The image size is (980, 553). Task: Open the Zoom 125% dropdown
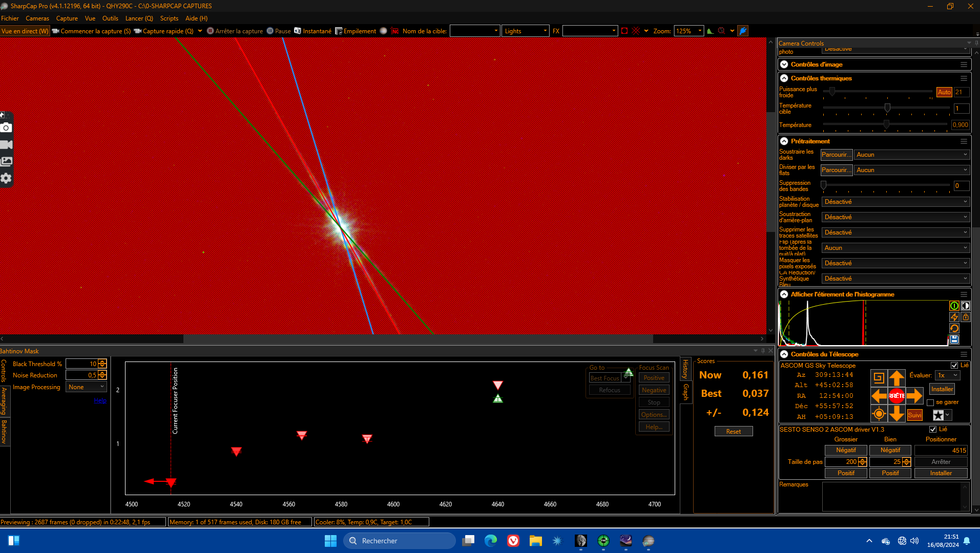(689, 31)
